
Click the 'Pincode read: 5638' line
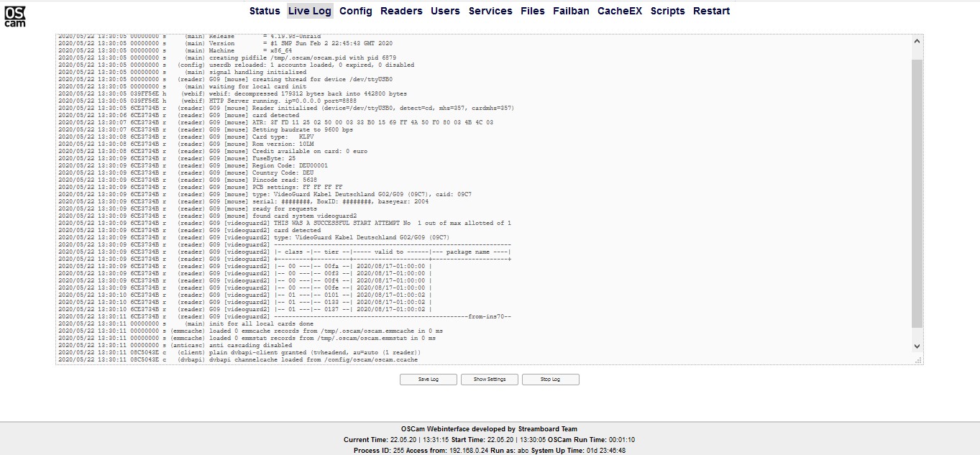coord(188,180)
